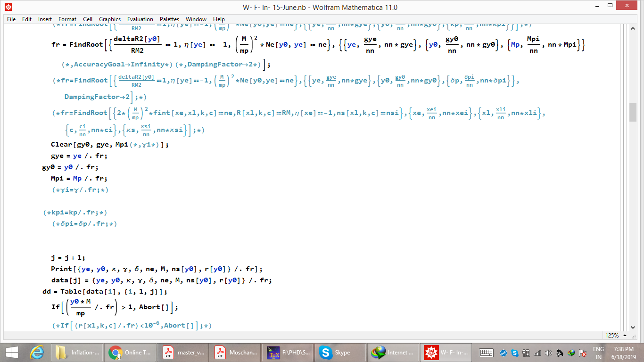Check the battery power tray icon

tap(526, 353)
